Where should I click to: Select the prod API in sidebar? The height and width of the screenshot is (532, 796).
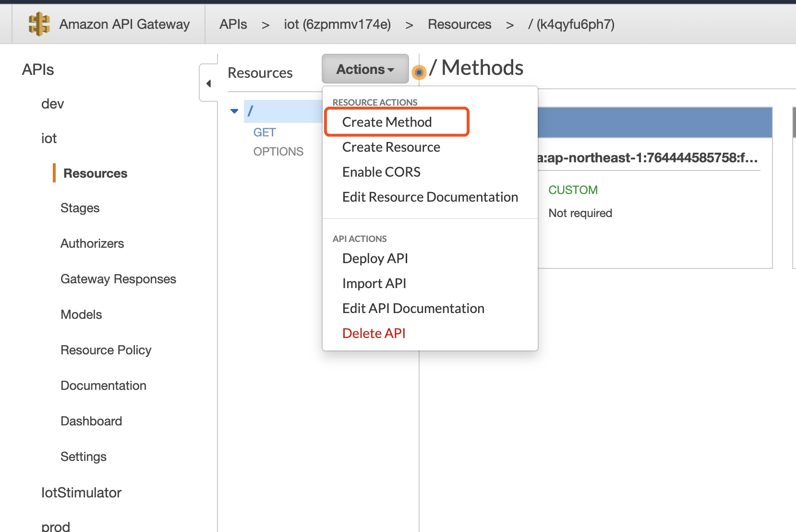click(x=56, y=527)
